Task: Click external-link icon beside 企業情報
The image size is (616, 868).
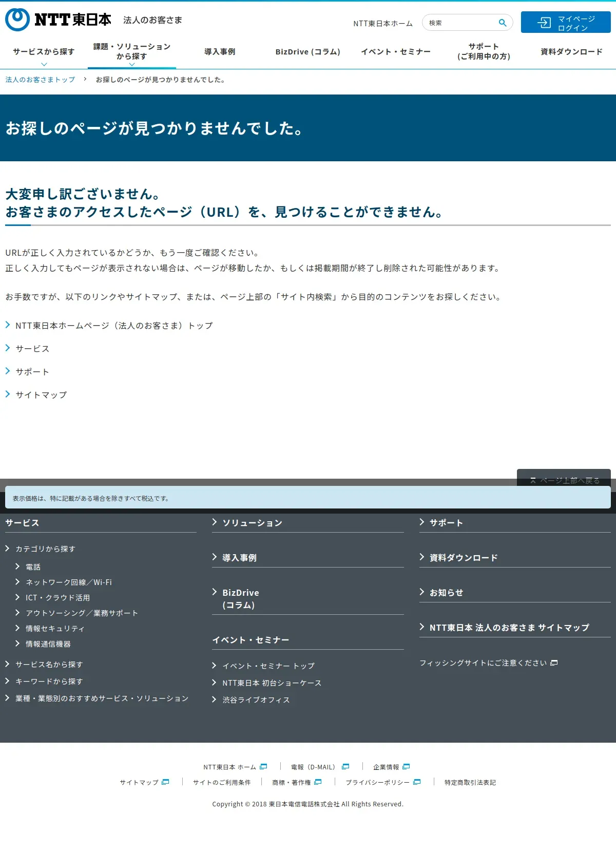Action: click(406, 767)
